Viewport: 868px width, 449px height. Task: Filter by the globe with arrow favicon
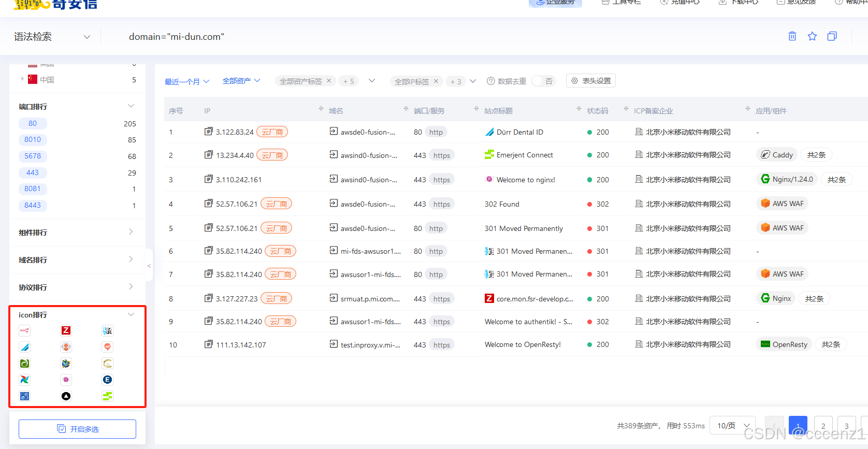[x=66, y=364]
